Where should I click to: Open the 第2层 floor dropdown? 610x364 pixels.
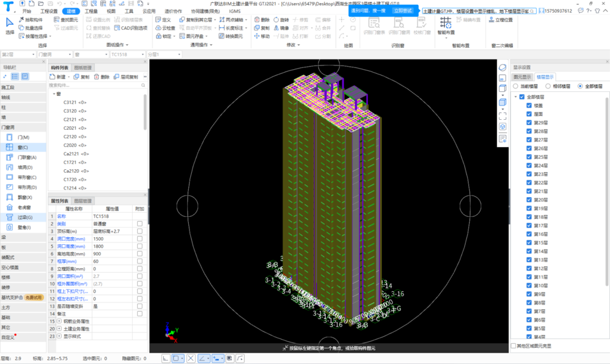pyautogui.click(x=18, y=54)
